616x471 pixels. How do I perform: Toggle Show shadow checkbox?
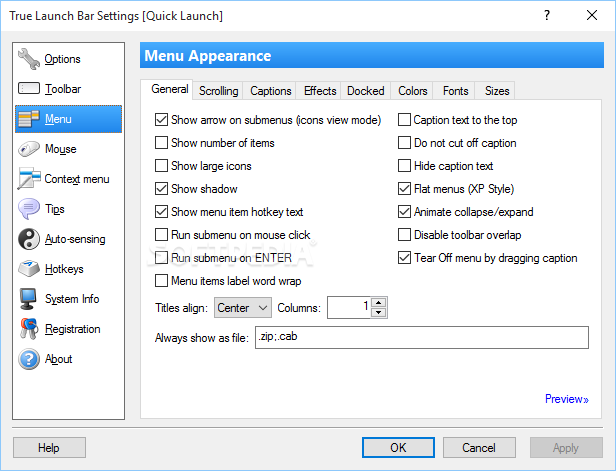point(161,189)
